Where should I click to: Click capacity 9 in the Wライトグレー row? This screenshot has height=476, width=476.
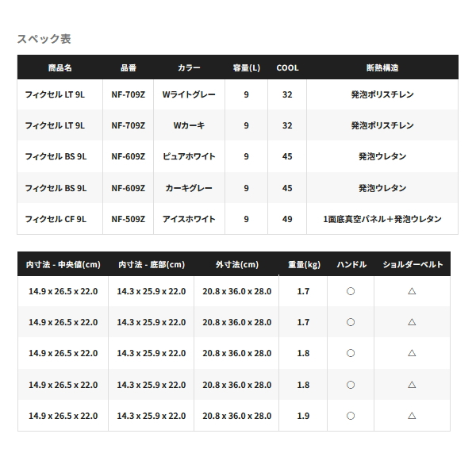[246, 94]
